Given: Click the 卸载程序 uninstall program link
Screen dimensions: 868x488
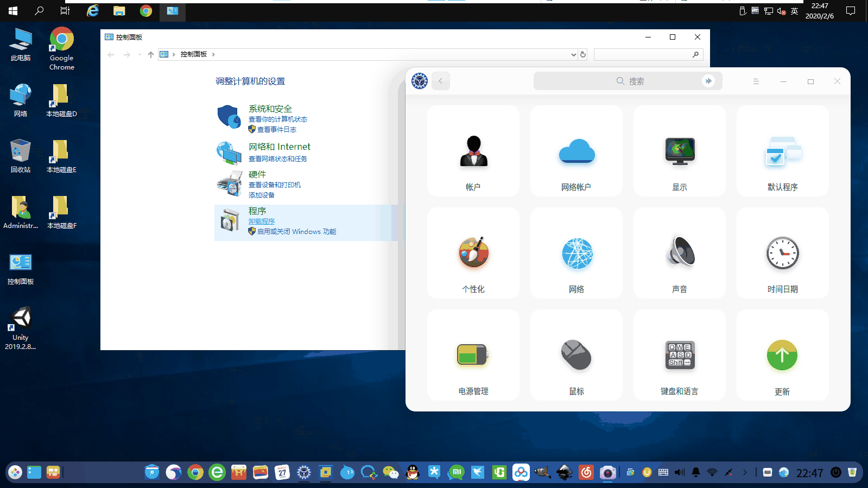Looking at the screenshot, I should pos(262,221).
